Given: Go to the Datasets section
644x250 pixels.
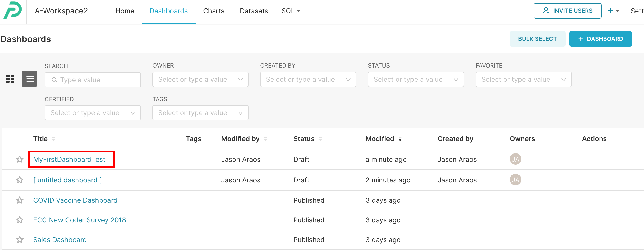Looking at the screenshot, I should click(x=254, y=11).
